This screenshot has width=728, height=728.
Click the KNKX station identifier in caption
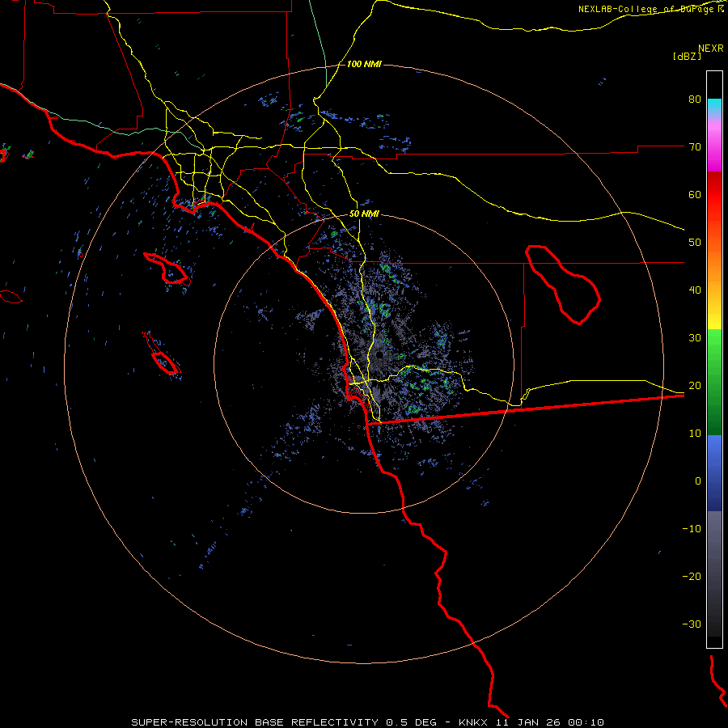pos(473,722)
